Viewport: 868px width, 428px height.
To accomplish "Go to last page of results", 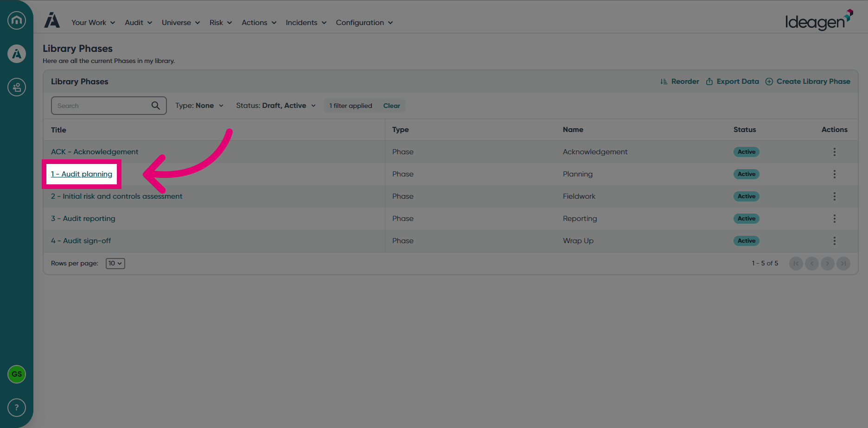I will [843, 264].
